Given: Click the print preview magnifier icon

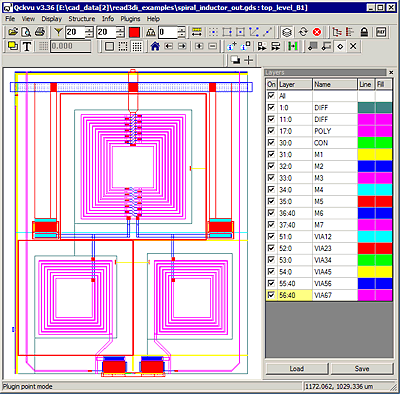Looking at the screenshot, I should point(26,32).
